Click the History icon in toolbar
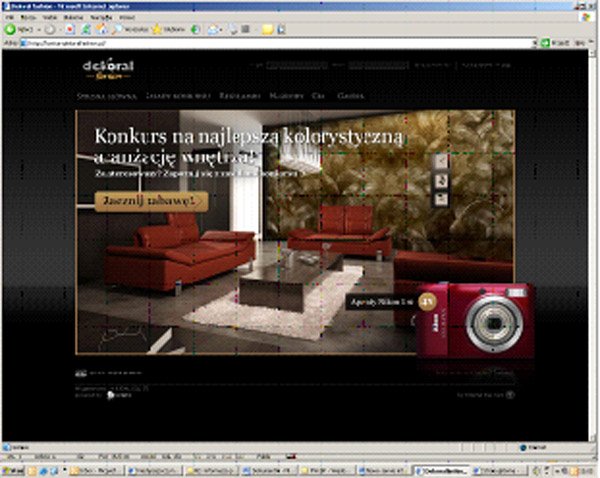The image size is (600, 478). (195, 29)
